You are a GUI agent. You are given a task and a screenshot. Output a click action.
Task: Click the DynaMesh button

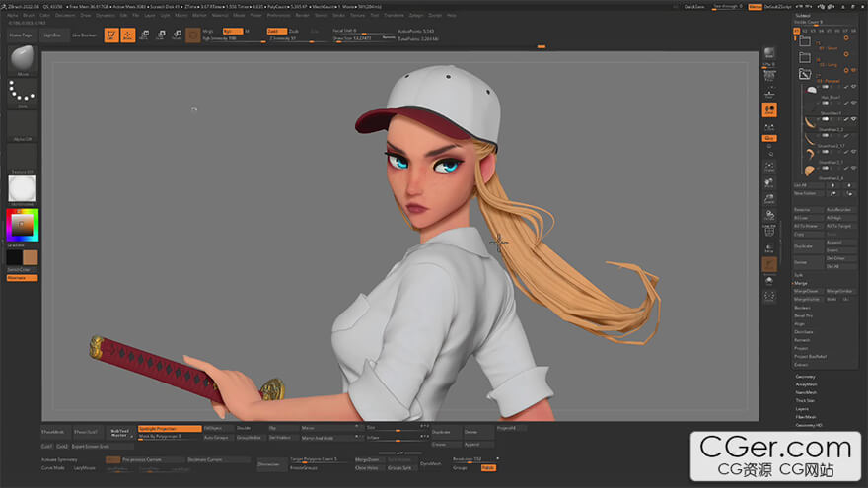431,463
